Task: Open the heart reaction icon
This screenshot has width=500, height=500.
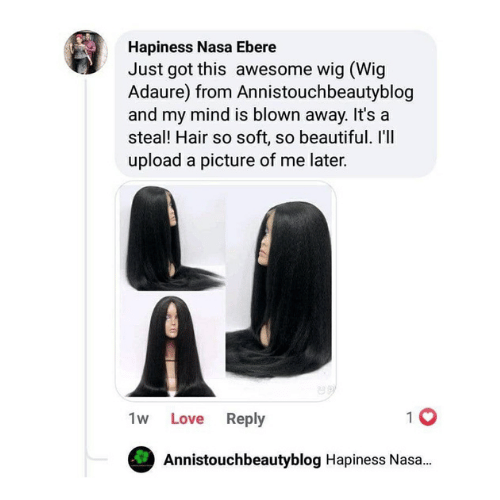Action: tap(428, 417)
